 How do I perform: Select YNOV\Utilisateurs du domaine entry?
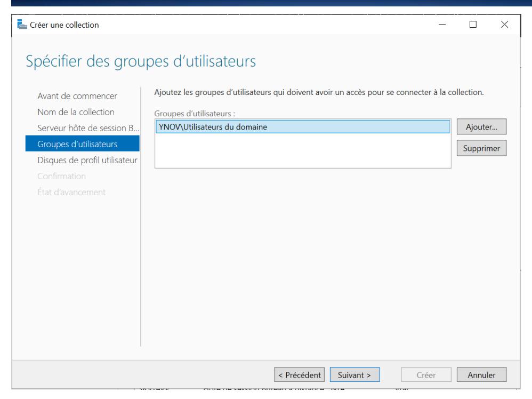tap(303, 126)
